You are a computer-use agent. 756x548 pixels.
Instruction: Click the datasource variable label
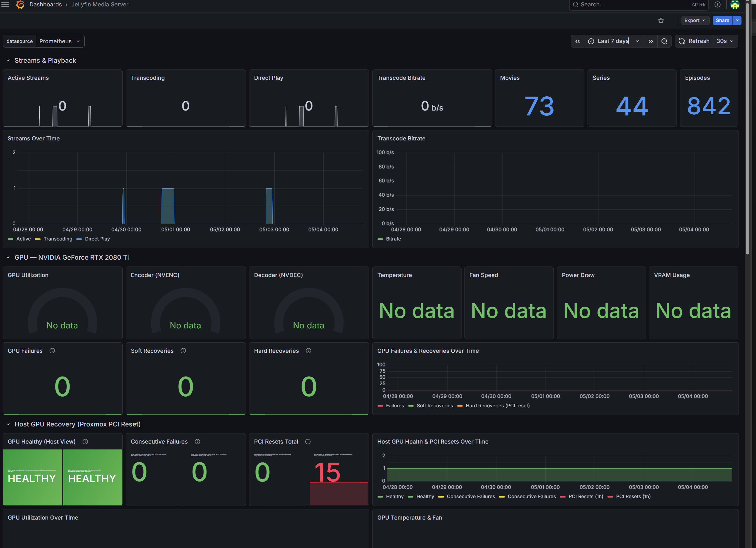pos(20,41)
